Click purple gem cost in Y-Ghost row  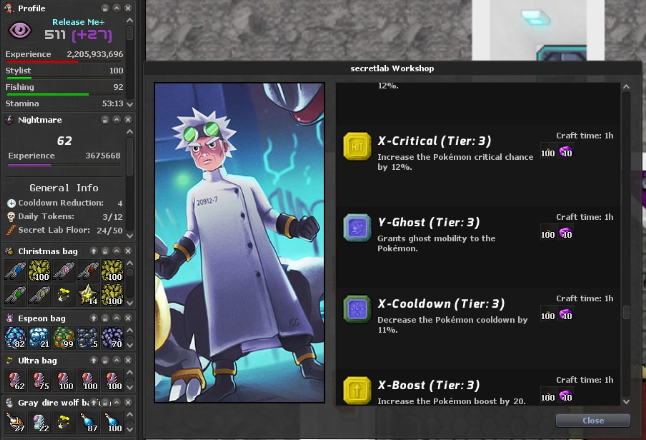point(566,233)
